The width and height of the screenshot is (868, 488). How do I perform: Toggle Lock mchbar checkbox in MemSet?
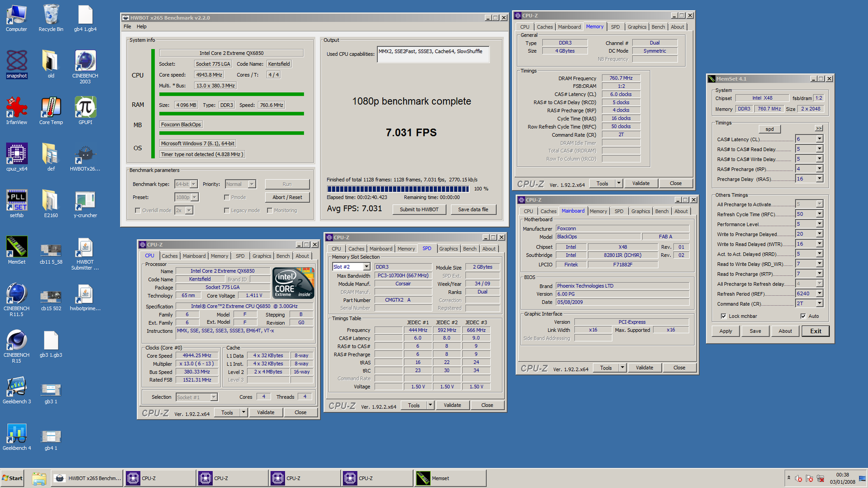click(x=723, y=316)
